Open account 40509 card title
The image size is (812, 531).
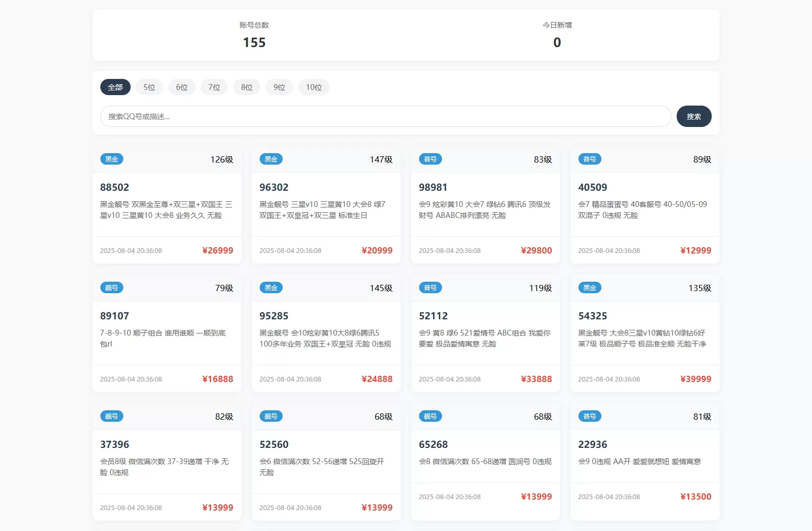[x=593, y=187]
